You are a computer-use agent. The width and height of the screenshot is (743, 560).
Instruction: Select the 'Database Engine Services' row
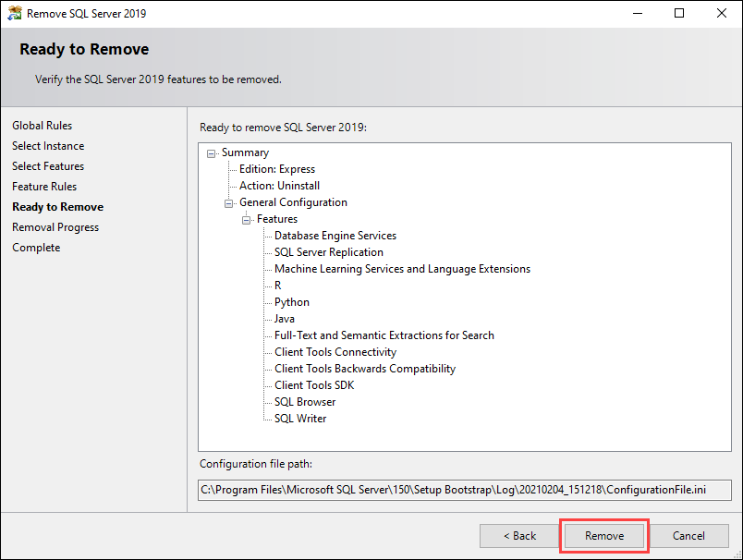[x=335, y=236]
